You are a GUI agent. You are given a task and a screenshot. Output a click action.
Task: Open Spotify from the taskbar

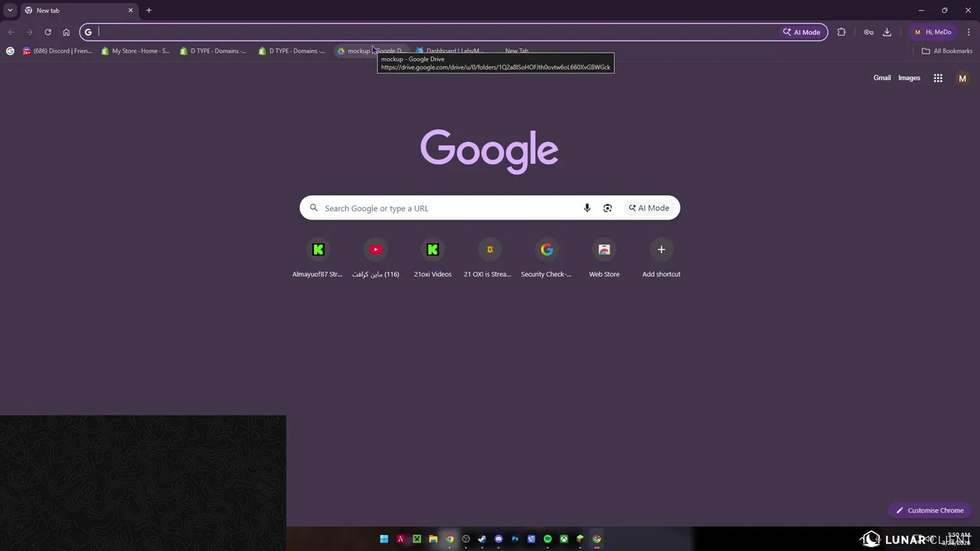[547, 540]
